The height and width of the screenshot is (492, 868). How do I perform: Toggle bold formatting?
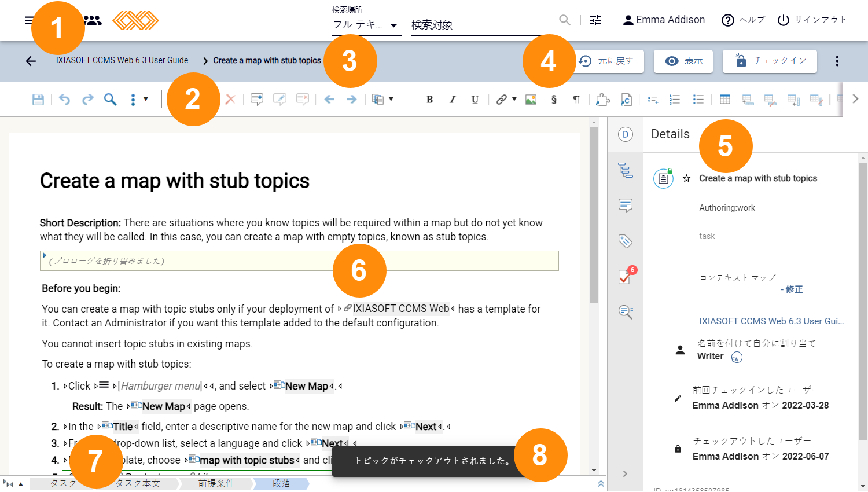[429, 100]
